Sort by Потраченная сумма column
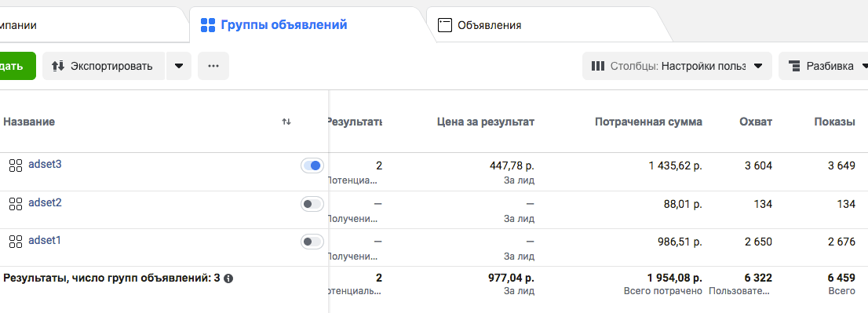868x313 pixels. [648, 122]
